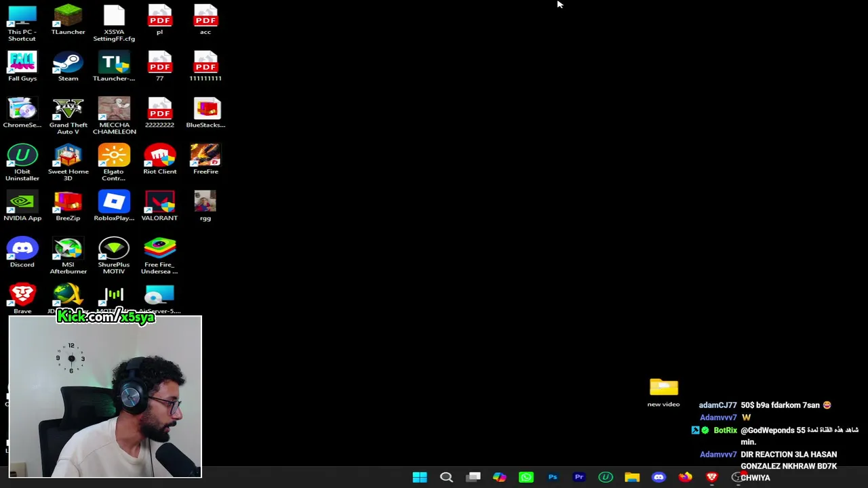Open WhatsApp from the taskbar

tap(526, 477)
